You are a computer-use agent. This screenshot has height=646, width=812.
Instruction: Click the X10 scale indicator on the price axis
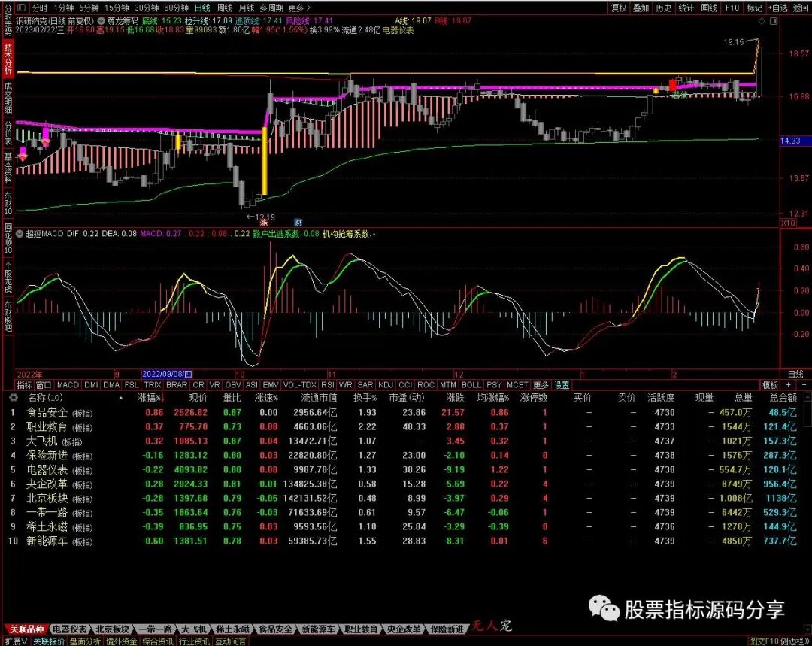coord(788,223)
